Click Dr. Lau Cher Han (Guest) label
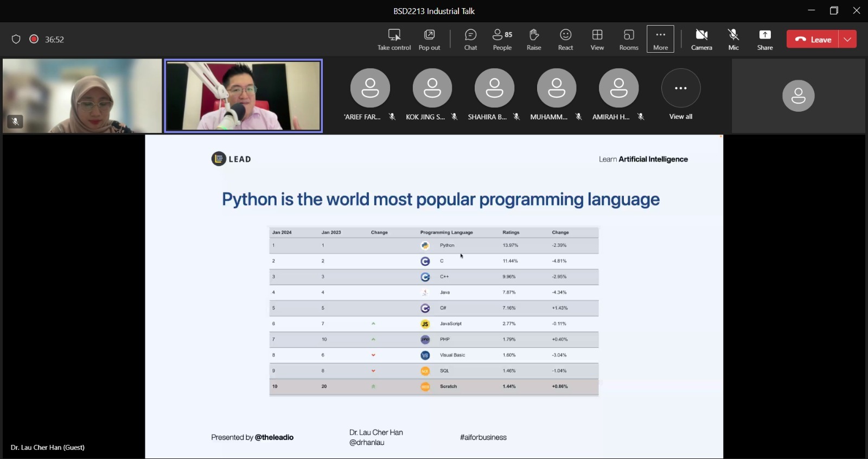 tap(48, 448)
